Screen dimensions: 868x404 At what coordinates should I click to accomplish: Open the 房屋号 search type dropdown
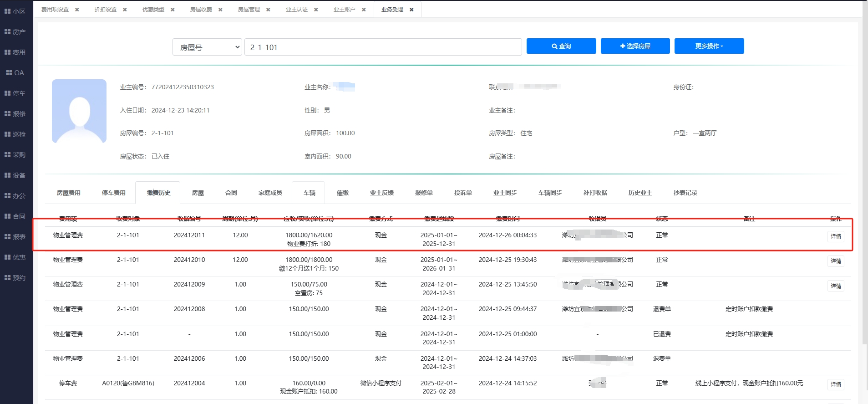click(207, 47)
